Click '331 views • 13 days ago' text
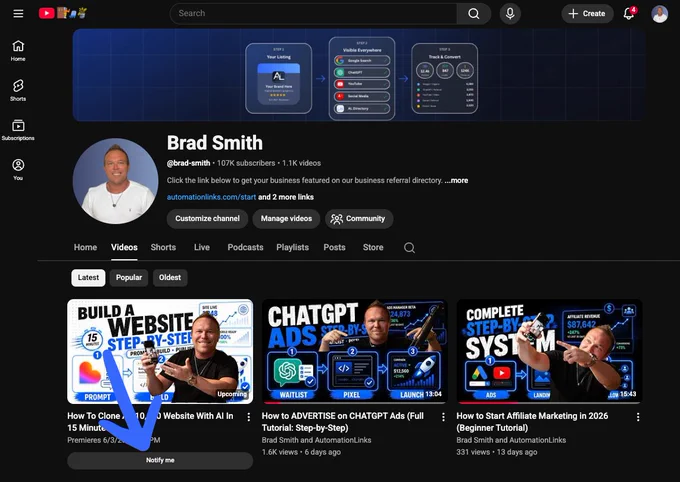Viewport: 680px width, 482px height. point(497,452)
